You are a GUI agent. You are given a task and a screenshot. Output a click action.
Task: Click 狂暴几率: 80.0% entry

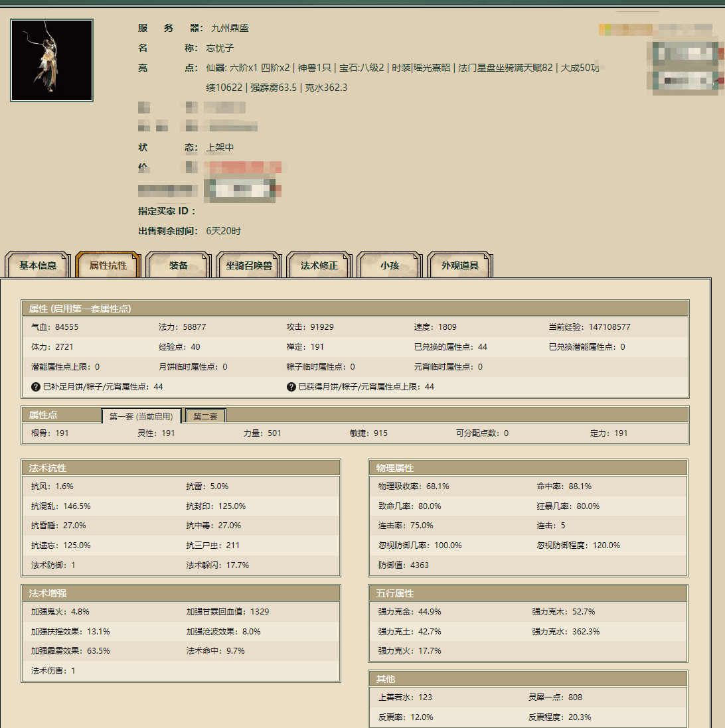(x=568, y=506)
